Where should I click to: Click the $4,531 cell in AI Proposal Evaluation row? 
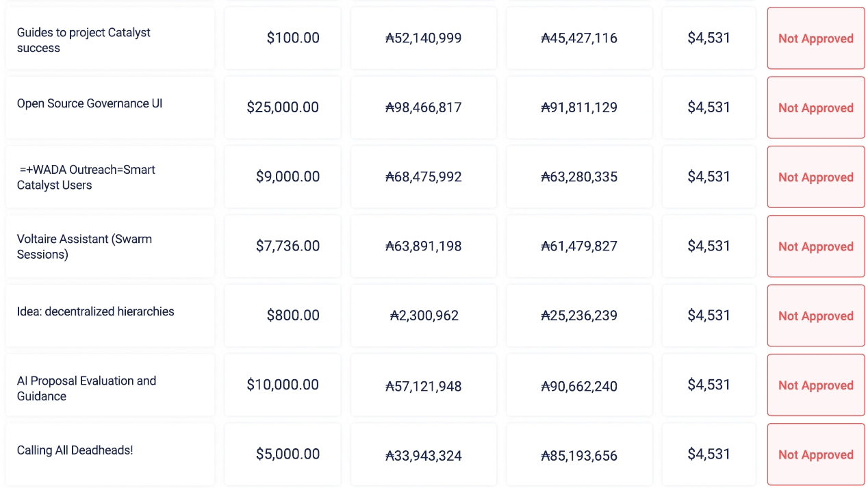[709, 385]
